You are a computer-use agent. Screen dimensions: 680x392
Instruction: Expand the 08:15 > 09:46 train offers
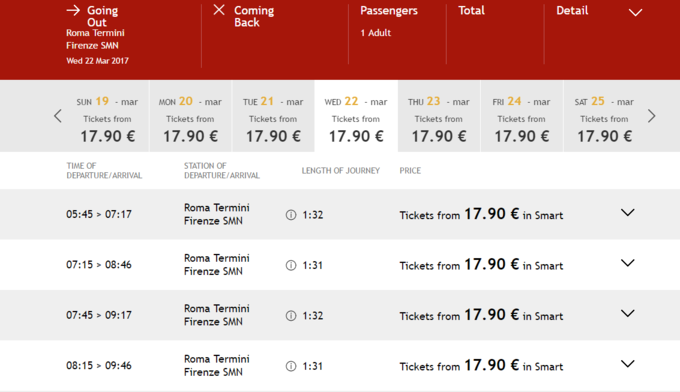pyautogui.click(x=628, y=363)
